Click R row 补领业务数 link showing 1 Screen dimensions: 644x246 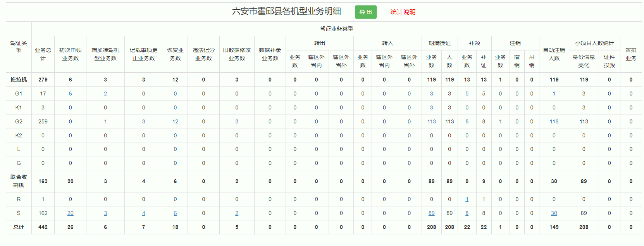467,199
